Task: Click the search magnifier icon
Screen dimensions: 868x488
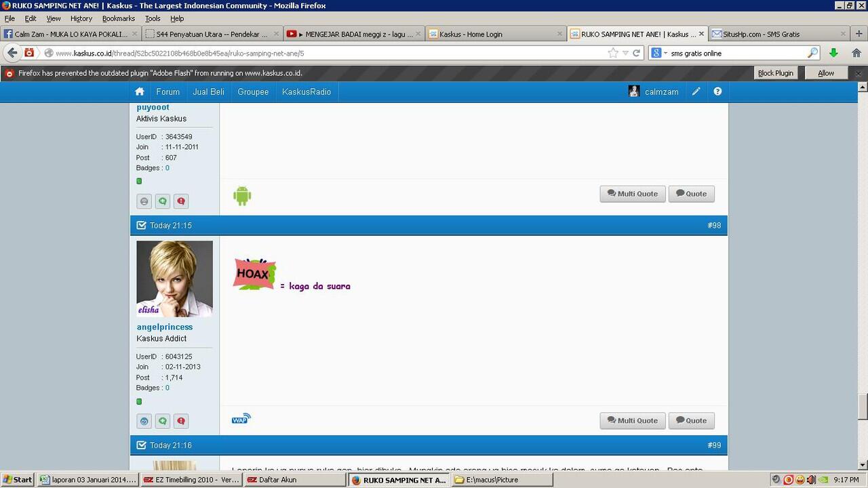Action: click(x=812, y=53)
